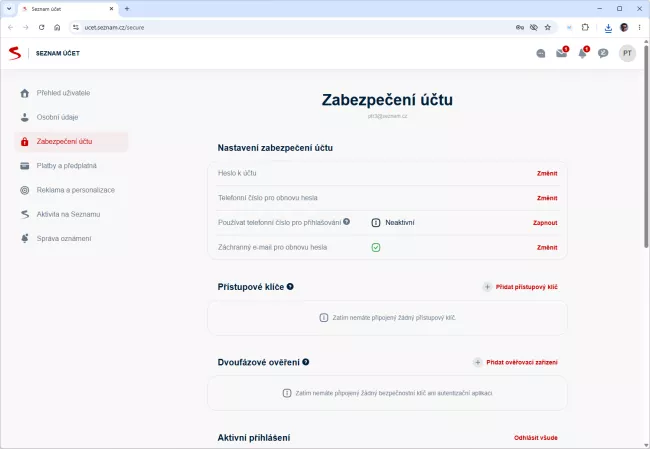Click Přidat ověřovací zařízení link
The height and width of the screenshot is (449, 650).
point(521,362)
